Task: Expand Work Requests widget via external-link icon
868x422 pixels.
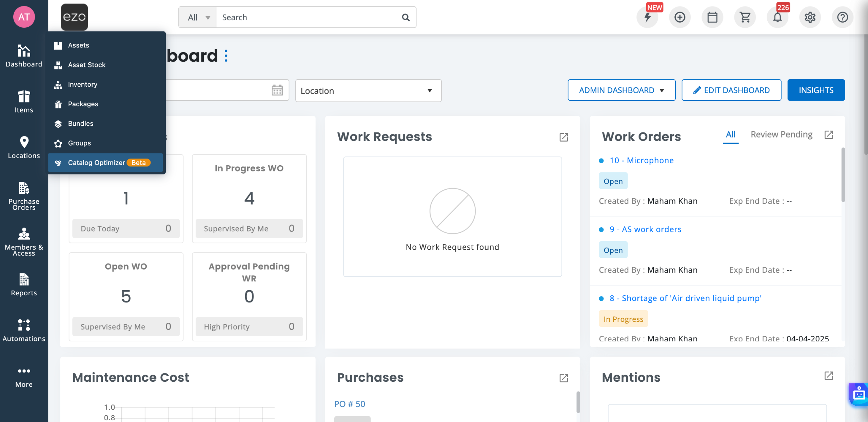Action: 564,137
